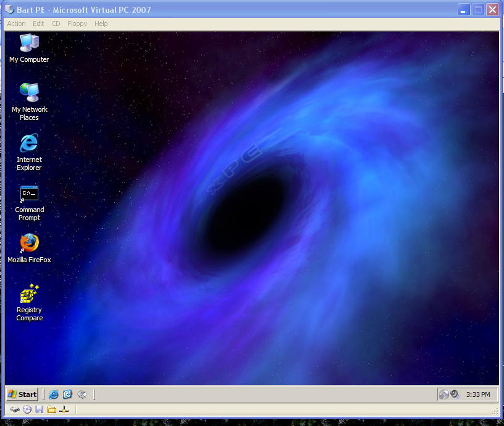Screen dimensions: 504x426
Task: Click the shared folders status bar icon
Action: tap(52, 409)
